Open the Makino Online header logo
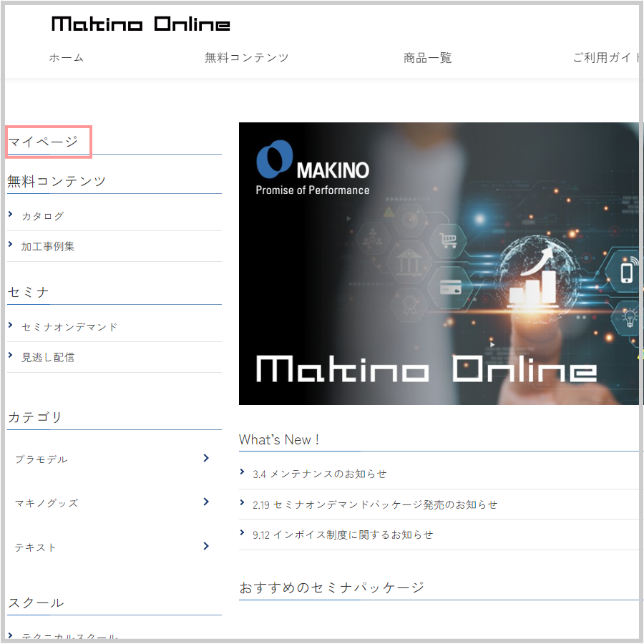The width and height of the screenshot is (644, 644). (x=140, y=24)
